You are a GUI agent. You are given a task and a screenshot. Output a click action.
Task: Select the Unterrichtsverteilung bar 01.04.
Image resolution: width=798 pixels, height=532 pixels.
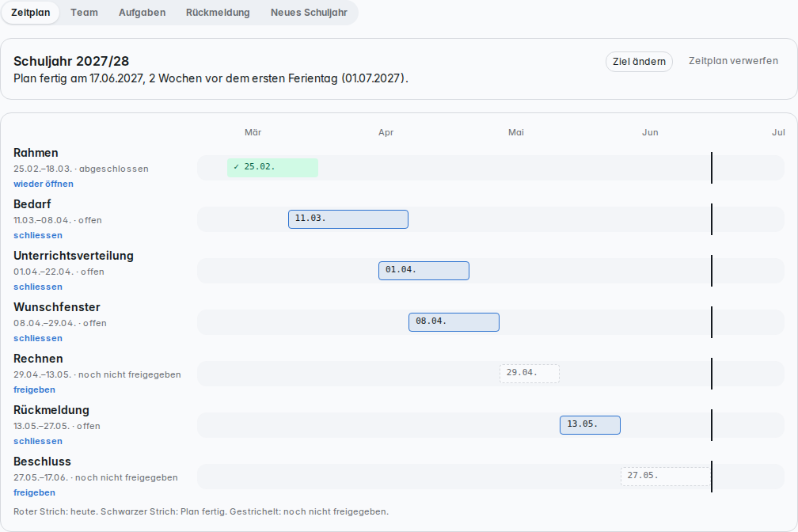(424, 270)
